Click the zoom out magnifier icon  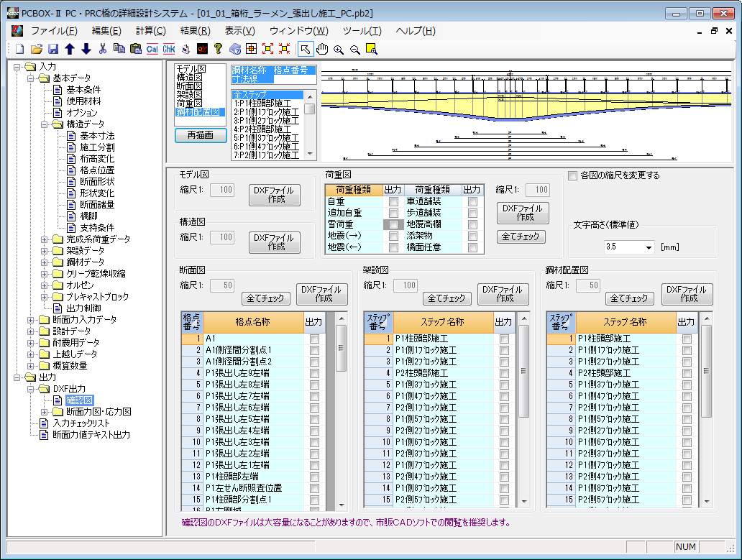[x=355, y=49]
